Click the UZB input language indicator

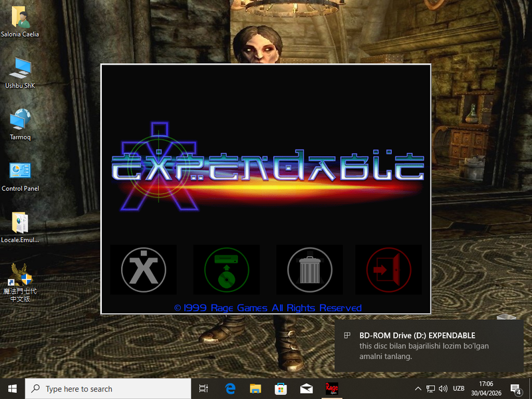459,389
